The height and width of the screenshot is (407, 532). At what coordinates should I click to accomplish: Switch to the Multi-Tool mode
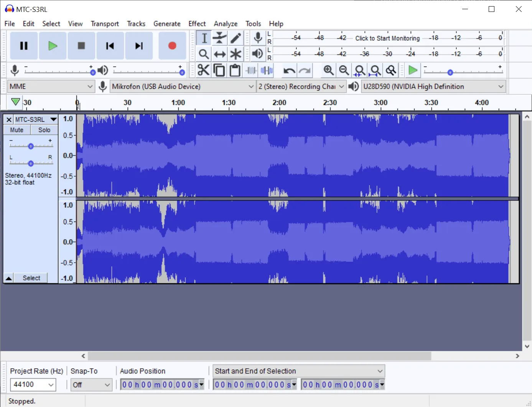click(235, 54)
